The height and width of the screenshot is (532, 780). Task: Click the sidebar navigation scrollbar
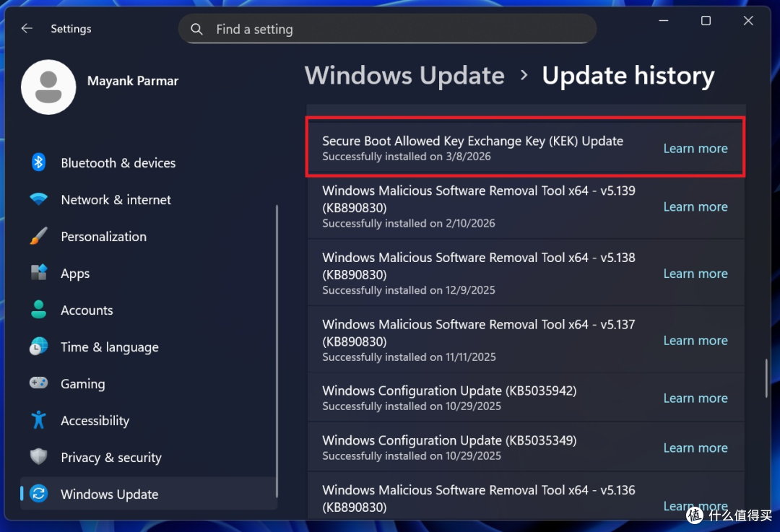click(x=277, y=351)
